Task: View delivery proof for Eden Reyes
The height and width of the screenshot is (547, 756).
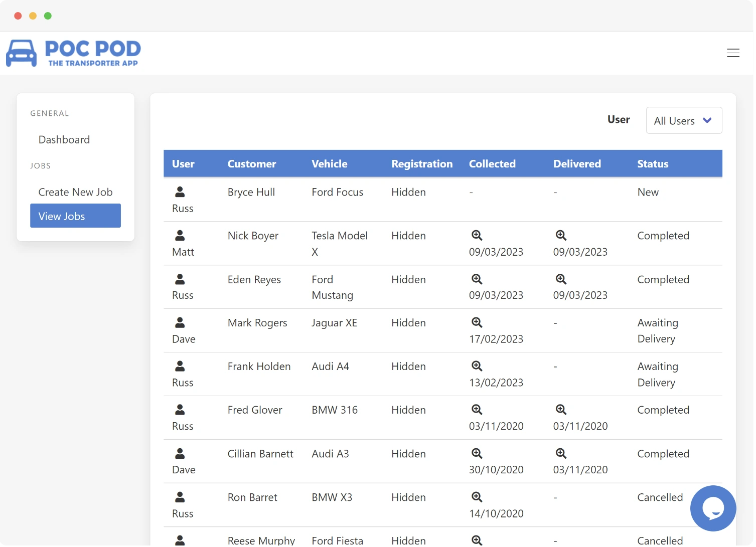Action: click(560, 279)
